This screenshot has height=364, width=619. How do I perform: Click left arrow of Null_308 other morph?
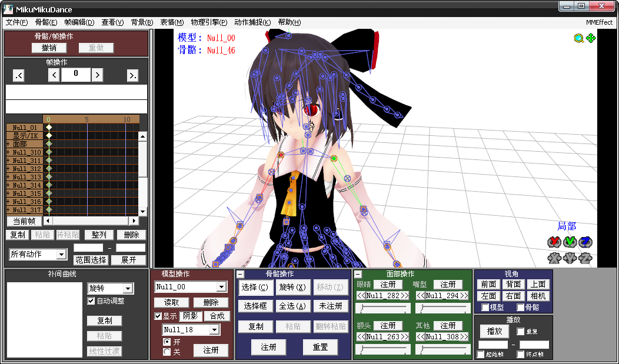[421, 337]
